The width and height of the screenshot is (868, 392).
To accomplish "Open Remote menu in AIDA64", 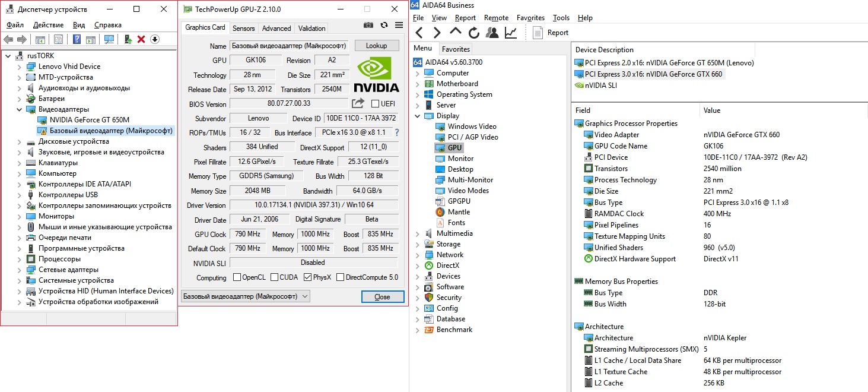I will click(x=496, y=18).
